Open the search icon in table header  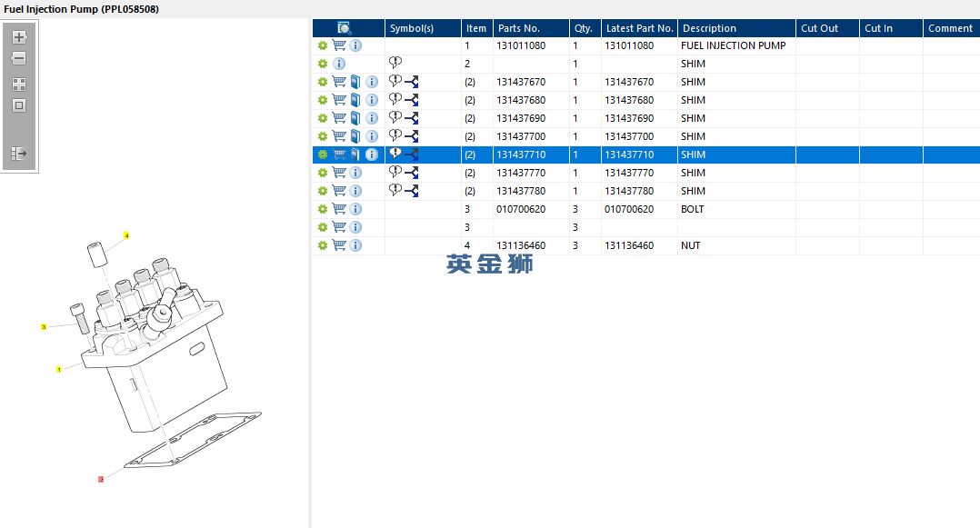345,28
